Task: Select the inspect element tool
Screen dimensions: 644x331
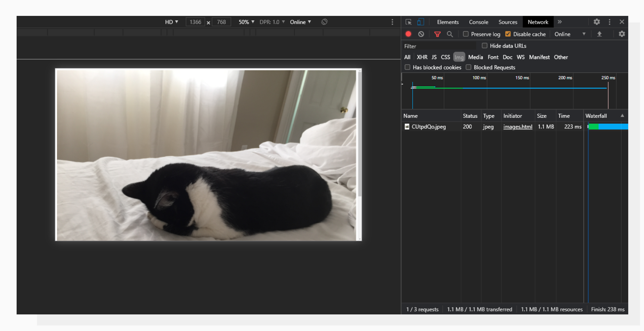Action: (x=408, y=22)
